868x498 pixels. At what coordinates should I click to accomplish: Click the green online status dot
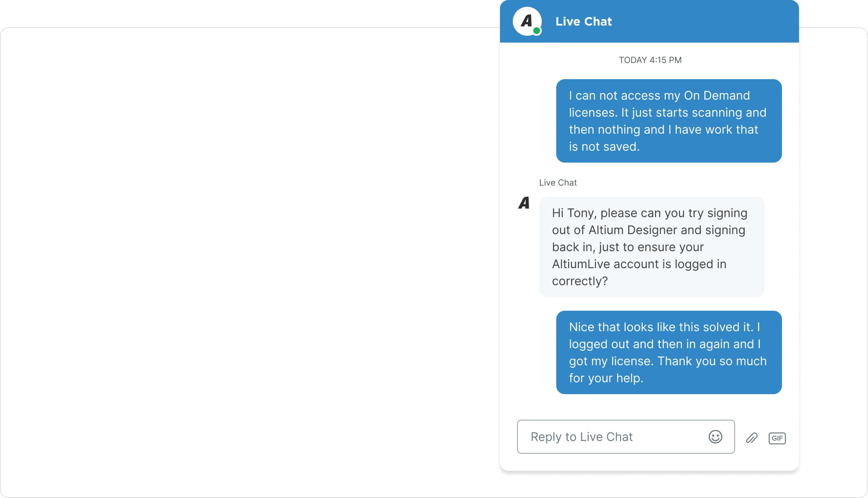coord(537,31)
